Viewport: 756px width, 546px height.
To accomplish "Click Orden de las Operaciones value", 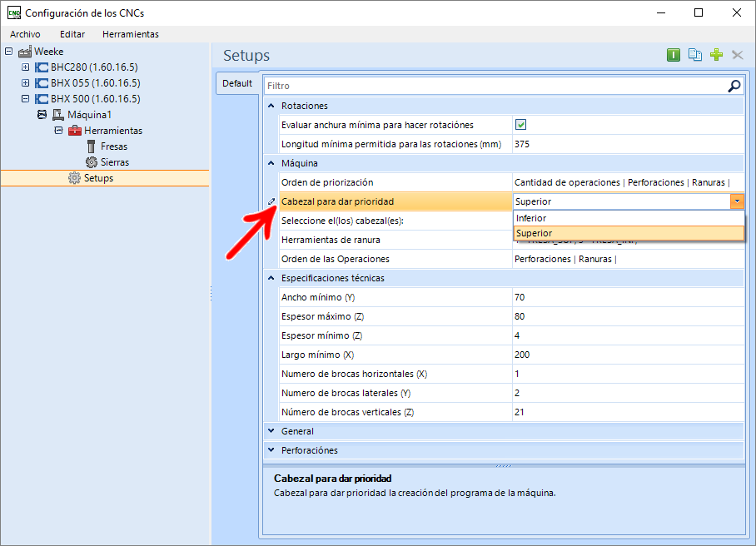I will point(629,259).
